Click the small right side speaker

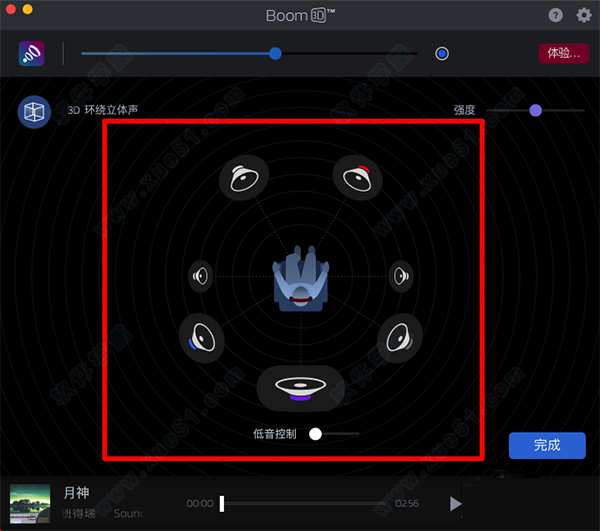pyautogui.click(x=401, y=275)
